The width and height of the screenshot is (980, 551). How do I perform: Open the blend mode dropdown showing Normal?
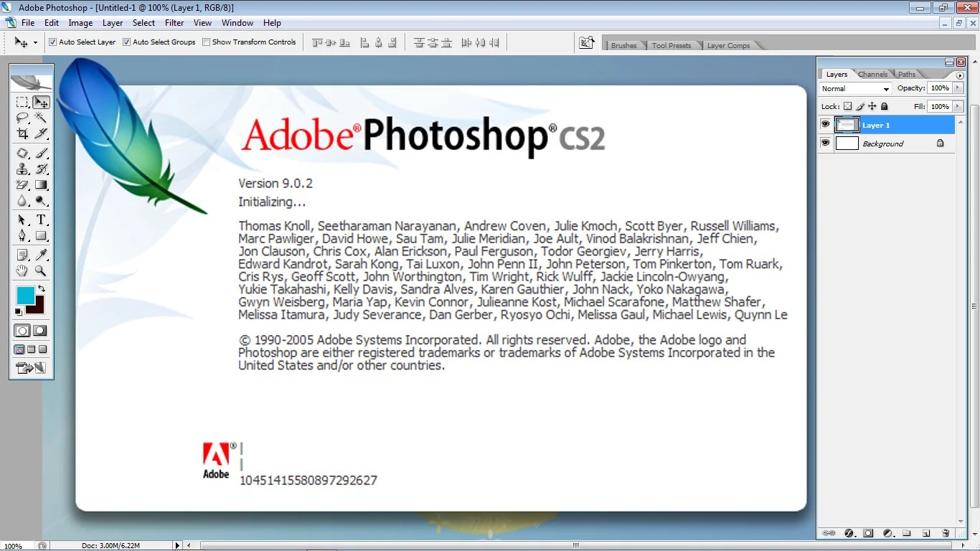tap(855, 88)
